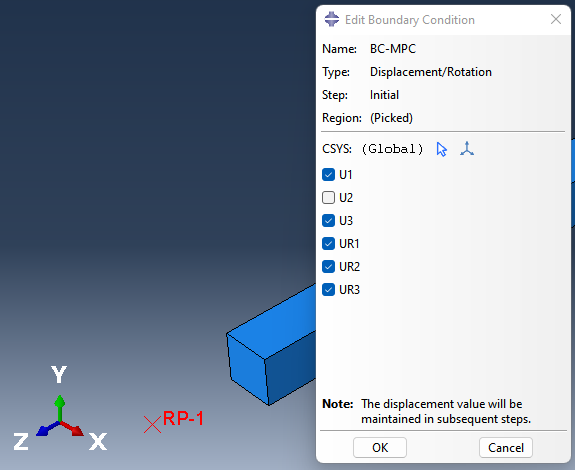This screenshot has width=575, height=470.
Task: Close the Edit Boundary Condition dialog
Action: point(556,19)
